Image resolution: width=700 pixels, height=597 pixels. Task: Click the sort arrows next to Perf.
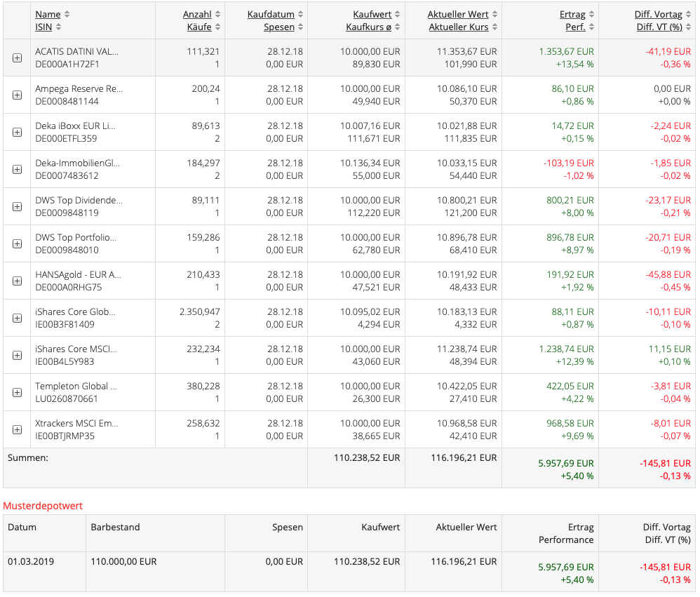[x=591, y=27]
